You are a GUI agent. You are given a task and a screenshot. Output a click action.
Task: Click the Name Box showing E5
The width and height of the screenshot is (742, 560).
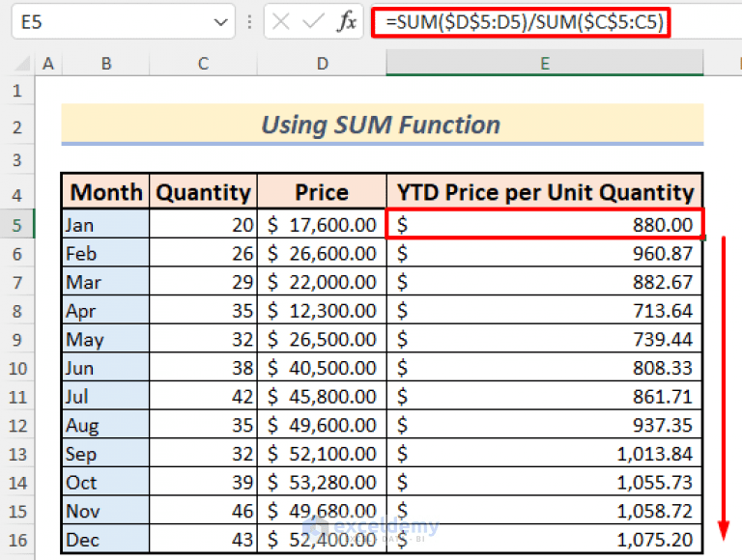(x=123, y=22)
